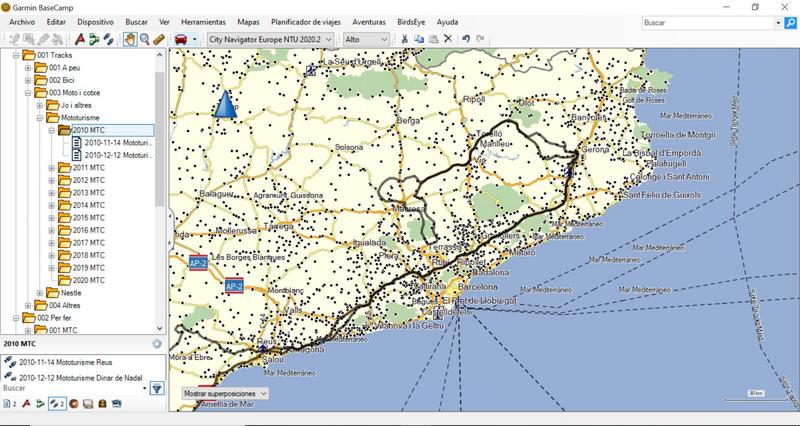Click the Undo arrow icon
Viewport: 800px width, 426px height.
point(466,39)
